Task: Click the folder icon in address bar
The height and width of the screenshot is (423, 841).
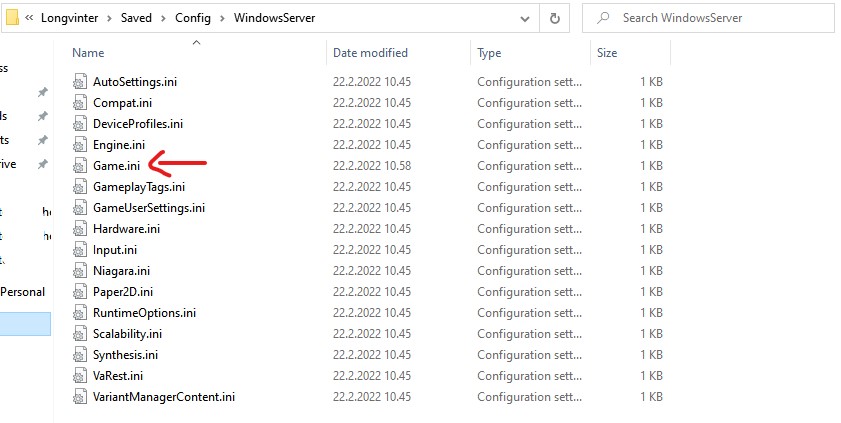Action: pos(12,17)
